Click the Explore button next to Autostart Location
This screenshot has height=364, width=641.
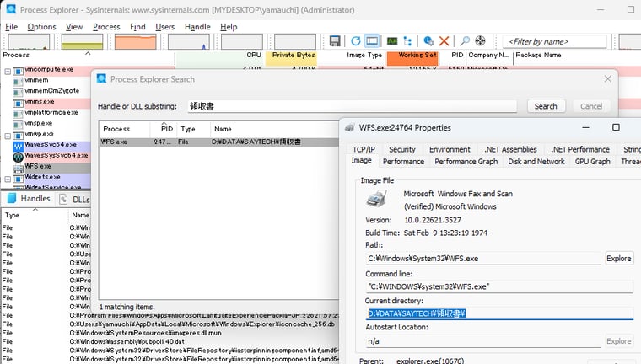(x=619, y=341)
